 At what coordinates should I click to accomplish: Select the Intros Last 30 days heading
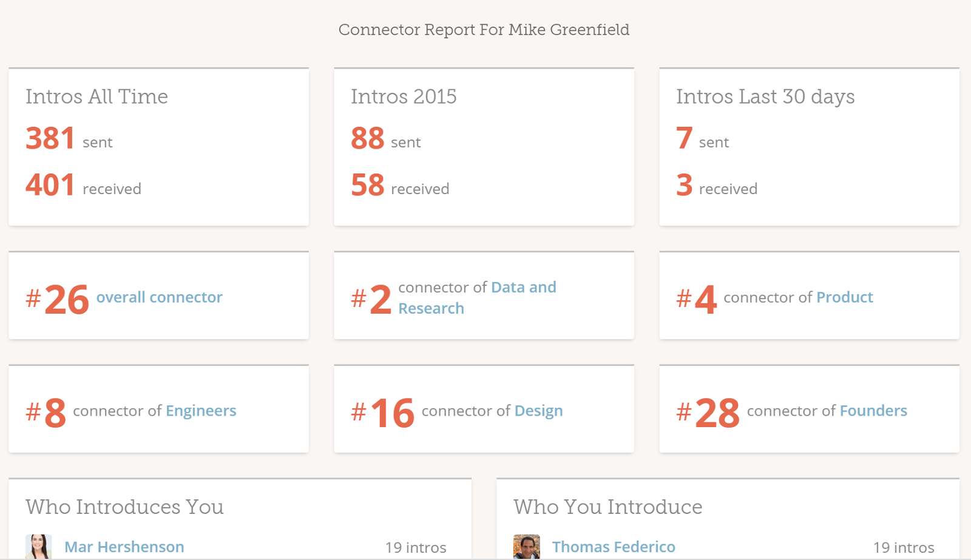(x=765, y=96)
